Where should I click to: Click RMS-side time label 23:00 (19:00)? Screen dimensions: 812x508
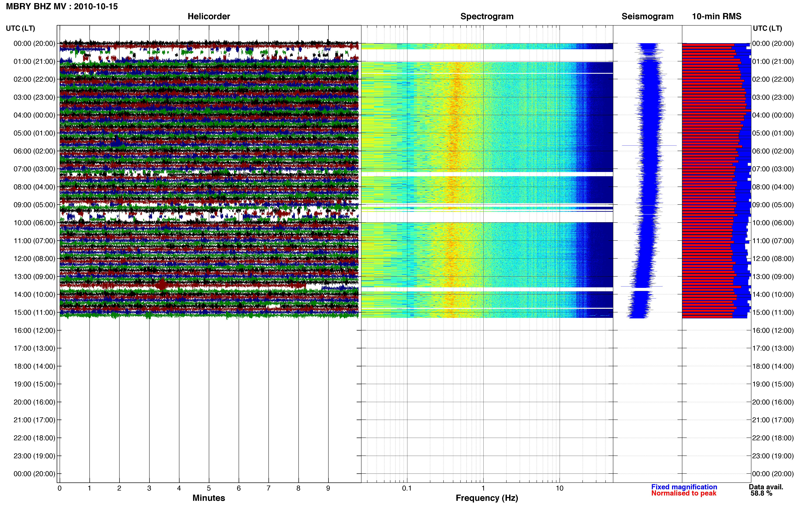pos(773,456)
